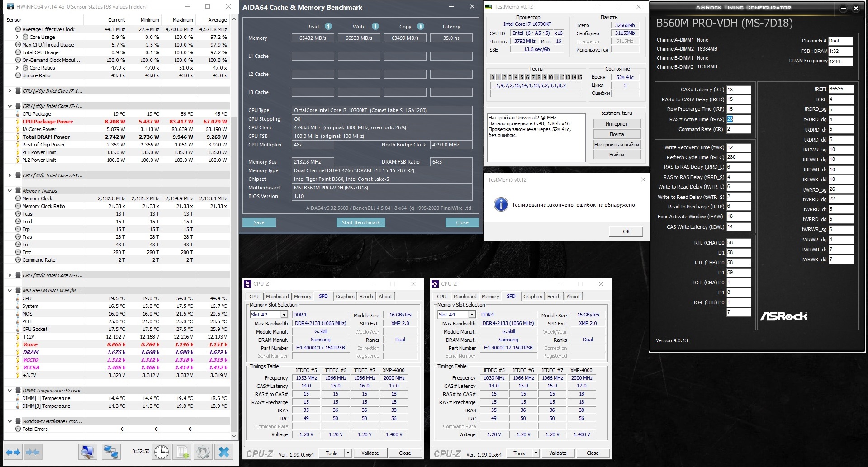Close the ASRock Timing Configurator window
Image resolution: width=868 pixels, height=467 pixels.
(x=856, y=8)
